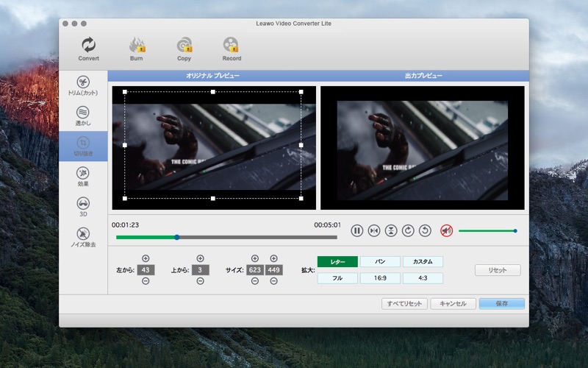Image resolution: width=588 pixels, height=368 pixels.
Task: Select the 3D tool in sidebar
Action: 83,207
